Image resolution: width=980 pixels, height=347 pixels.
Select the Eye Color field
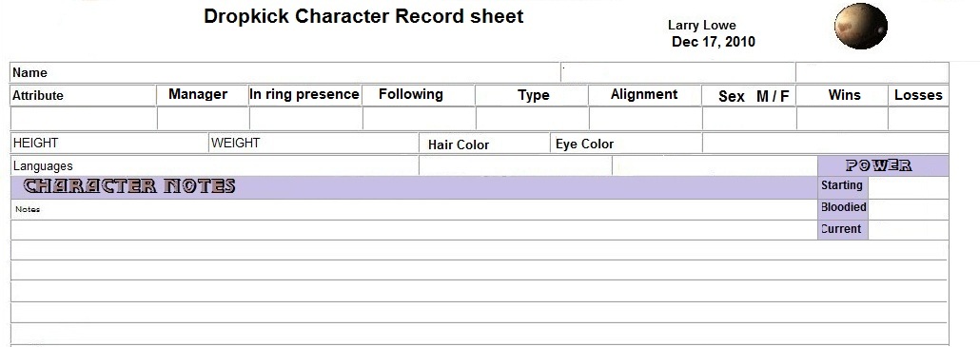click(x=626, y=144)
